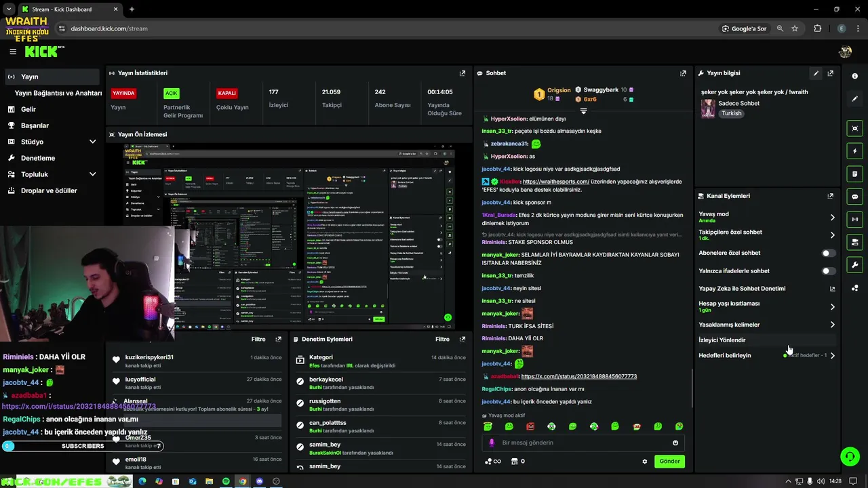Pop out the Yayın İstatistikleri panel
Image resolution: width=868 pixels, height=488 pixels.
click(462, 73)
